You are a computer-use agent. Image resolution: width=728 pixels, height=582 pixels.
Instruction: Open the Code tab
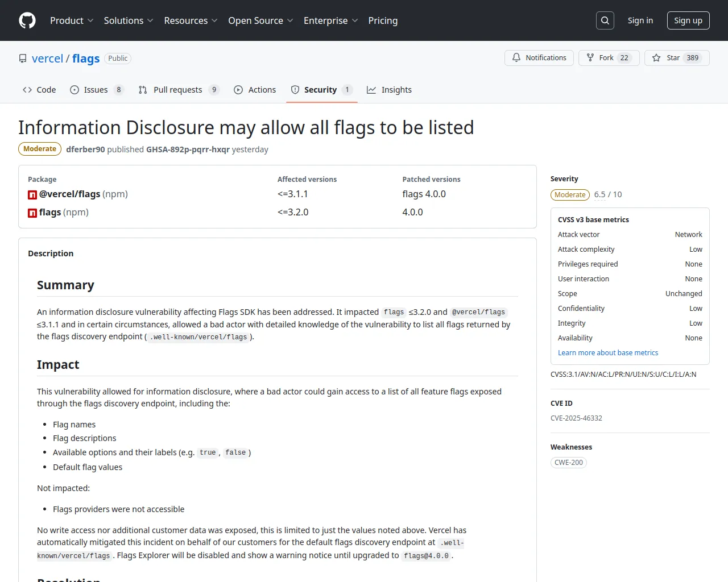pyautogui.click(x=39, y=90)
